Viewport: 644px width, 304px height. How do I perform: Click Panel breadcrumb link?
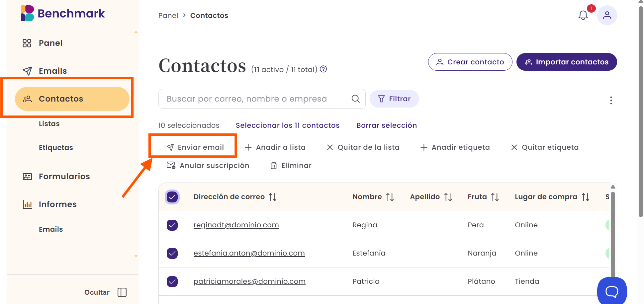point(168,16)
